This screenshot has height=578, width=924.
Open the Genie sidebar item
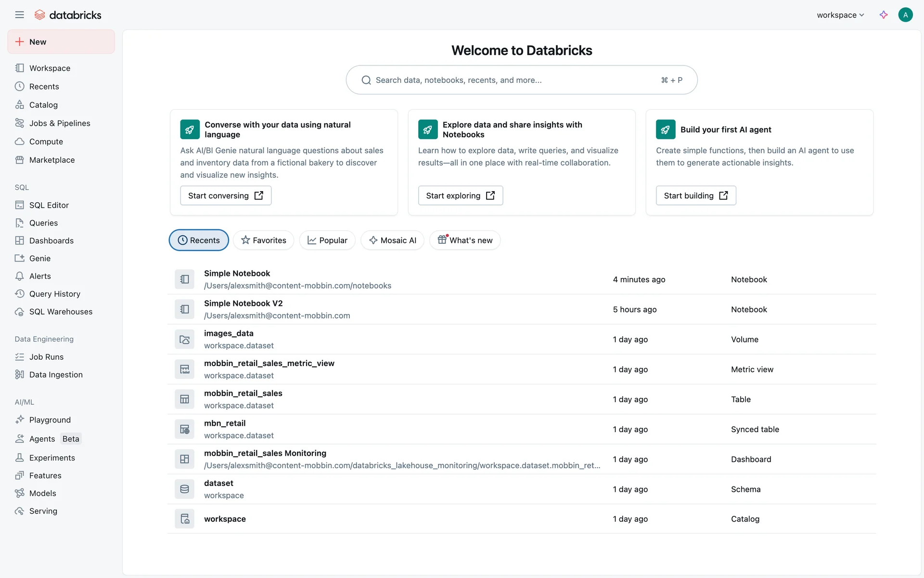coord(40,258)
